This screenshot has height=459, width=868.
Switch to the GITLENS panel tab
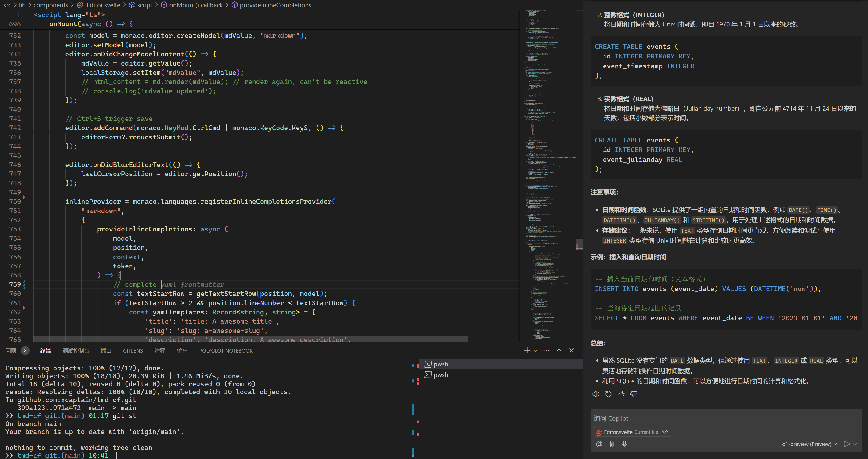[x=133, y=351]
